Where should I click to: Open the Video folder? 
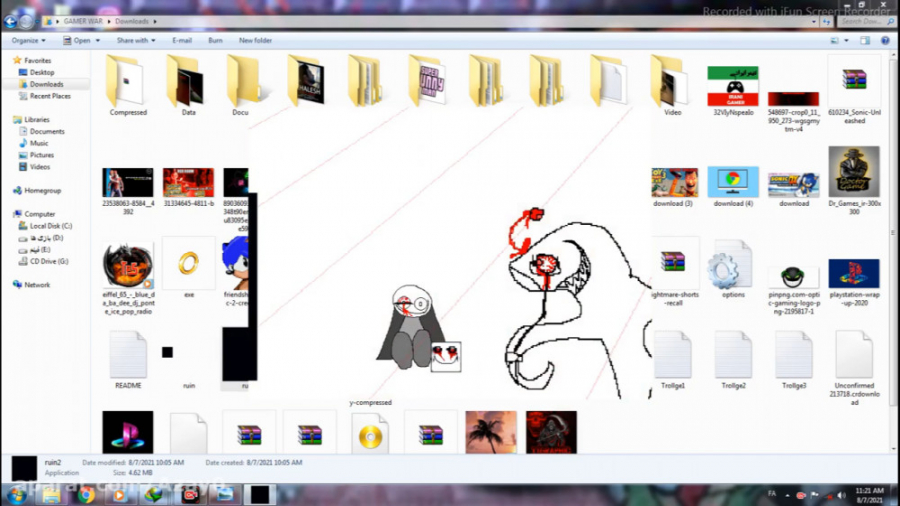(x=672, y=85)
